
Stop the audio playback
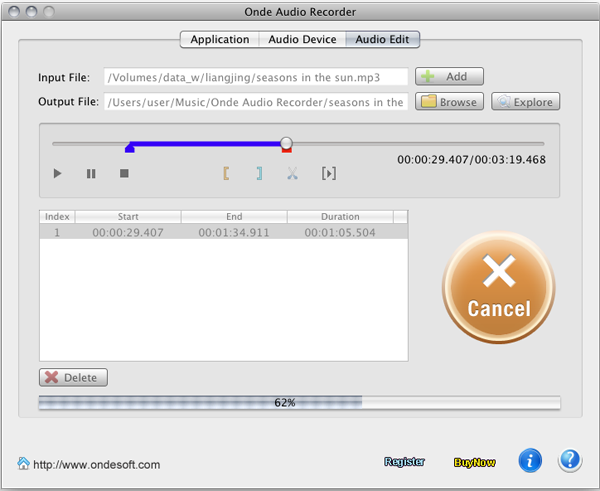[124, 174]
